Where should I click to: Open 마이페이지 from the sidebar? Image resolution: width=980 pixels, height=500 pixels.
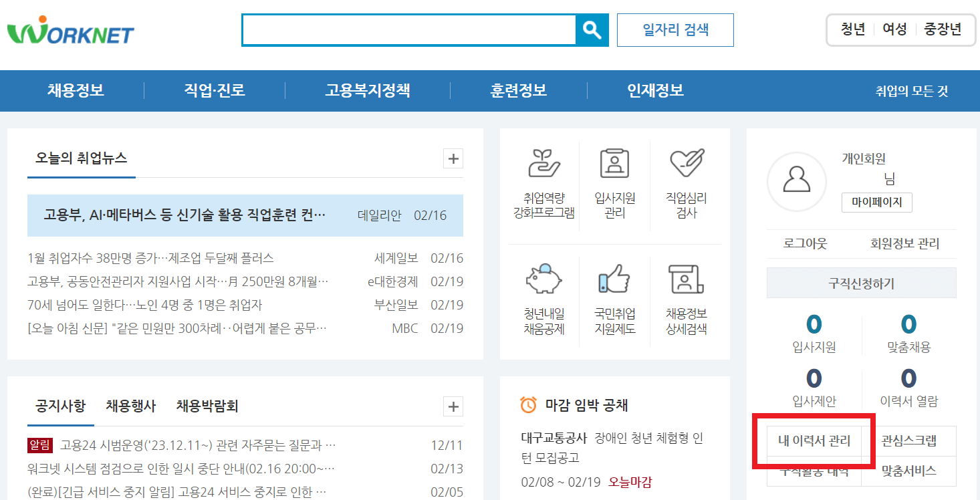876,203
